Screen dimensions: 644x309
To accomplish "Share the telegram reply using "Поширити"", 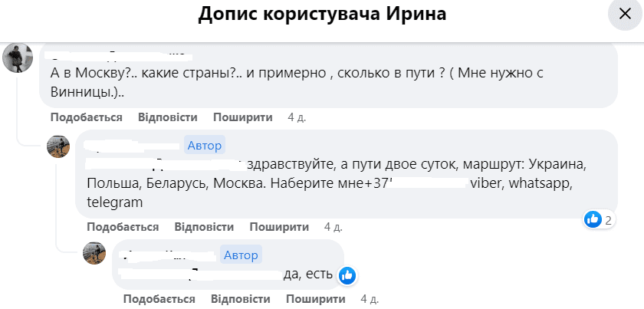I will click(279, 227).
